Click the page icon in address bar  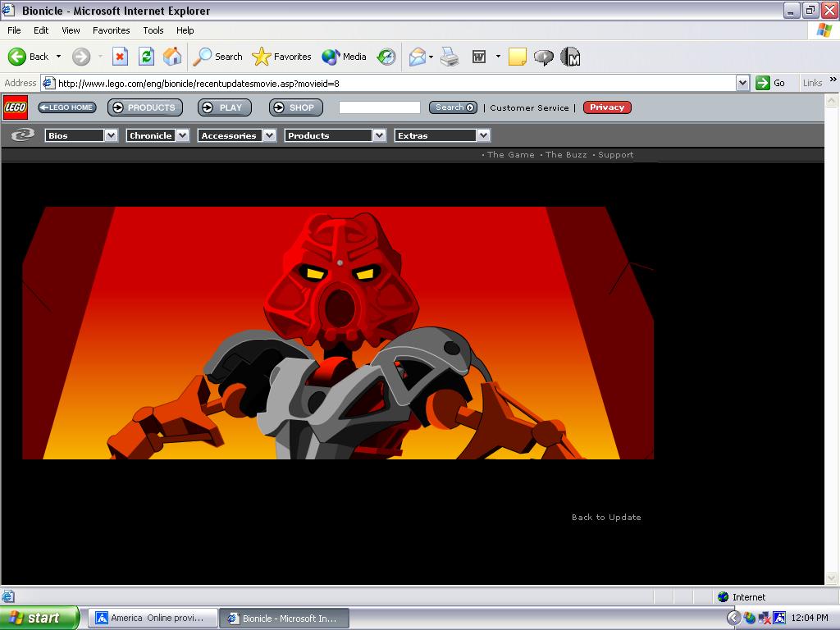click(48, 83)
